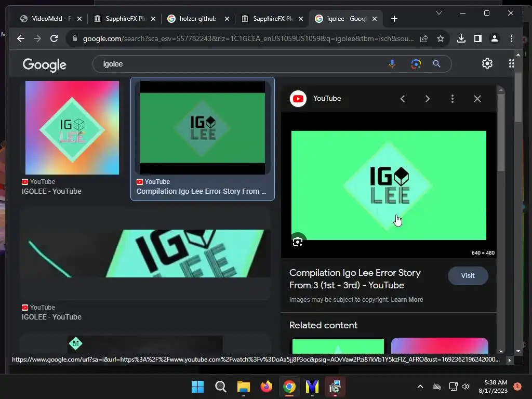Search by image with Google Lens
Screen dimensions: 532x399
416,64
